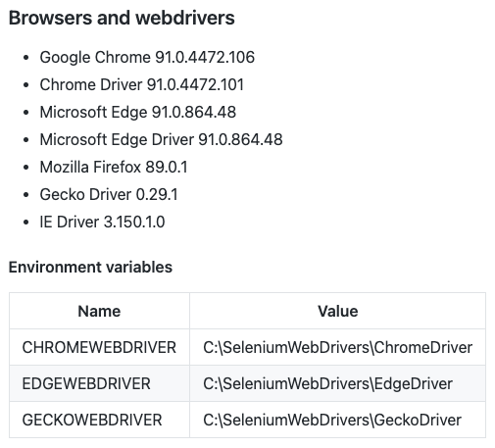Select the GECKOWEBDRIVER name cell
Image resolution: width=495 pixels, height=448 pixels.
99,420
